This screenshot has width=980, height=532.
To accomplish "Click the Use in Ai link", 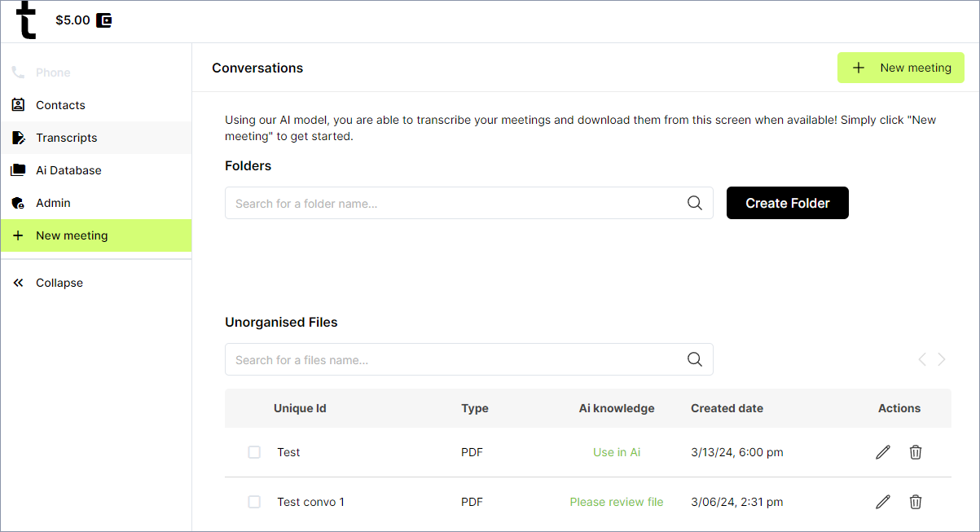I will (x=617, y=452).
